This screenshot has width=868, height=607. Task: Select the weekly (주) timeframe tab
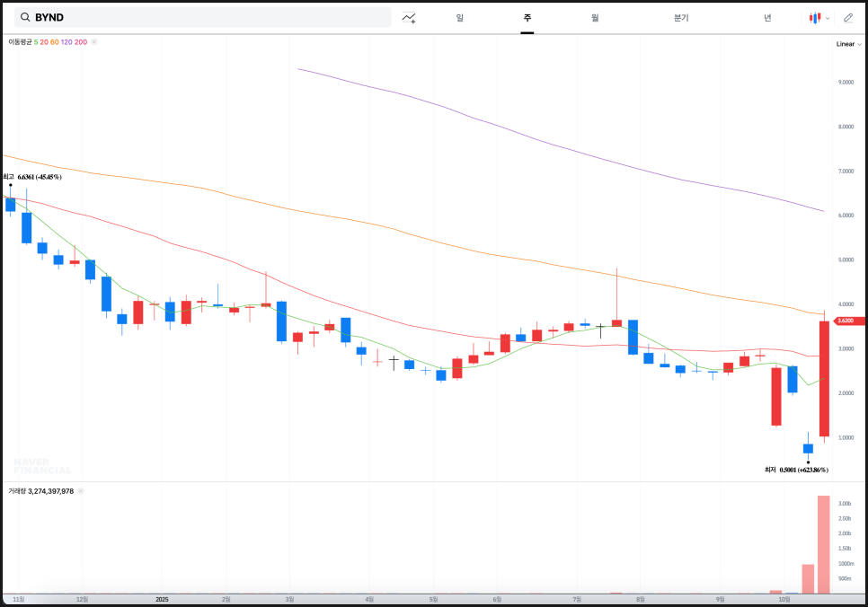click(x=527, y=18)
